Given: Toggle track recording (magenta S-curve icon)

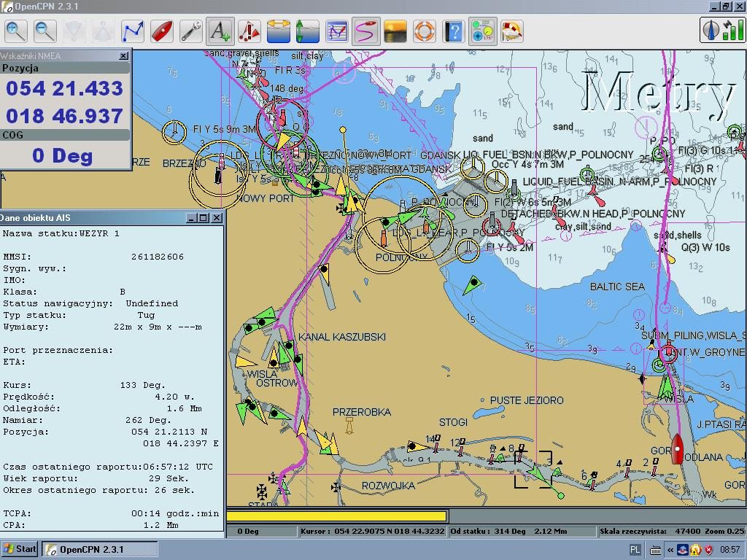Looking at the screenshot, I should click(366, 31).
